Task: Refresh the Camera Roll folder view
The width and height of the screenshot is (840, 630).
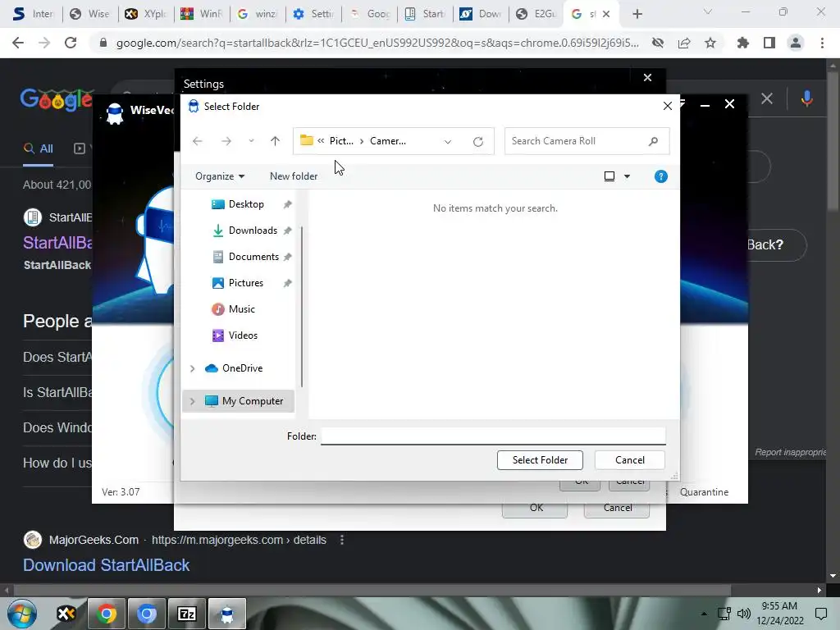Action: (x=478, y=141)
